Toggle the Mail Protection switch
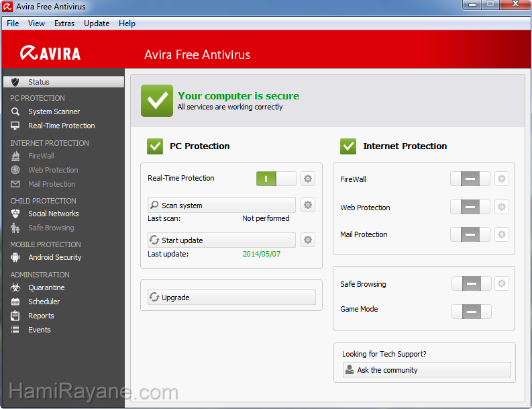The width and height of the screenshot is (532, 409). pyautogui.click(x=470, y=234)
